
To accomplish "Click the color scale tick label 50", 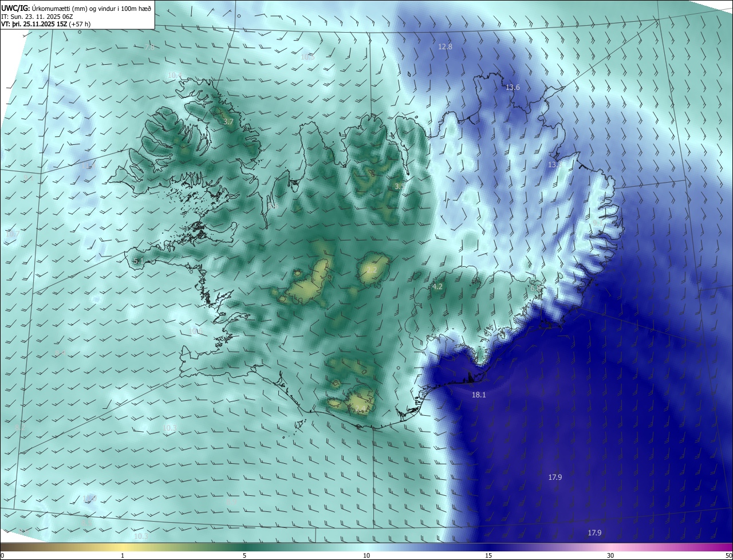I will pos(728,555).
